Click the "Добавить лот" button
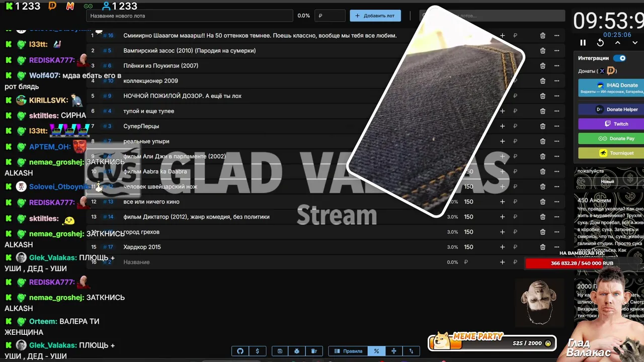 (x=375, y=16)
